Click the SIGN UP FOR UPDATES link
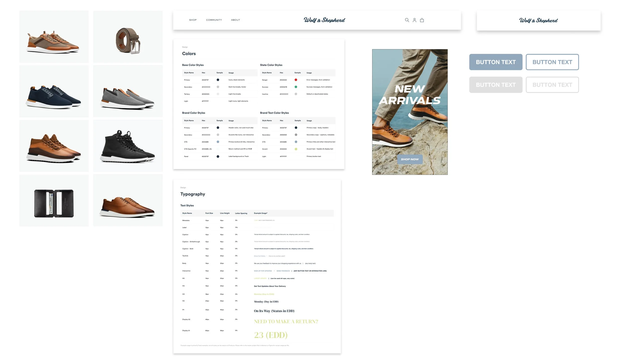 pyautogui.click(x=263, y=271)
